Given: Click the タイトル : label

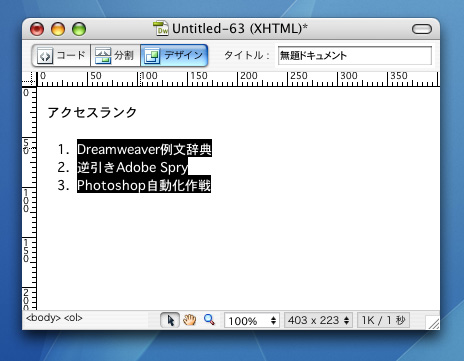Looking at the screenshot, I should click(x=247, y=55).
